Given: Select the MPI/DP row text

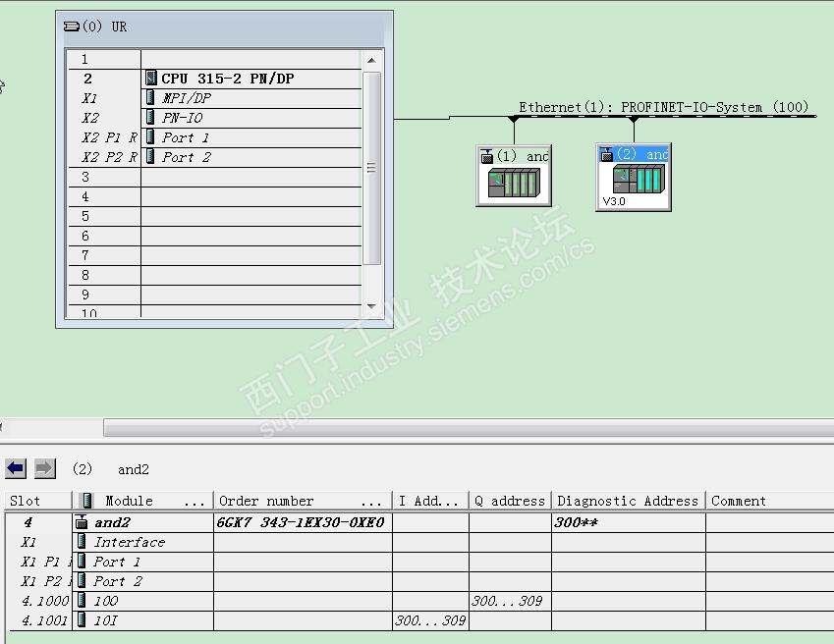Looking at the screenshot, I should pos(187,98).
